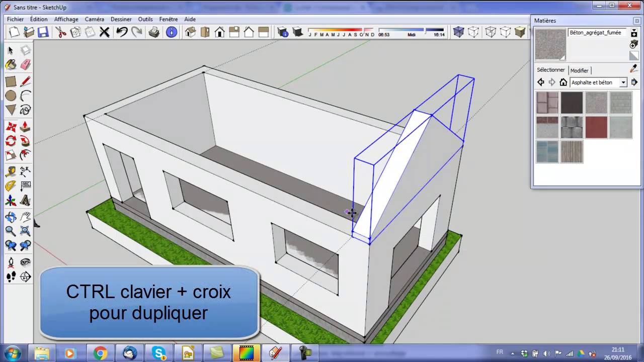The width and height of the screenshot is (644, 362).
Task: Open Google Chrome from taskbar
Action: pyautogui.click(x=100, y=353)
